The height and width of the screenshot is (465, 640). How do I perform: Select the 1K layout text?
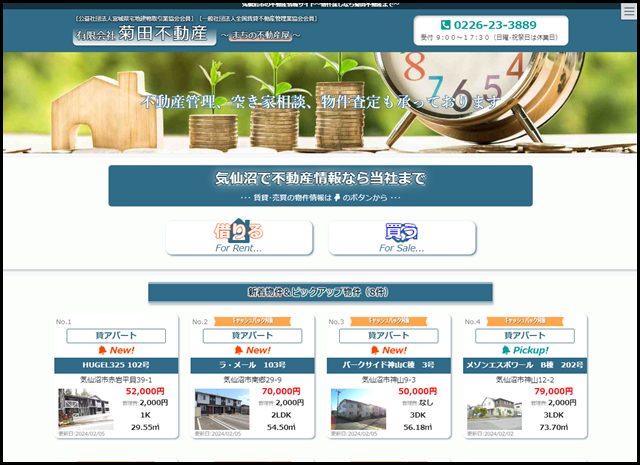(145, 415)
